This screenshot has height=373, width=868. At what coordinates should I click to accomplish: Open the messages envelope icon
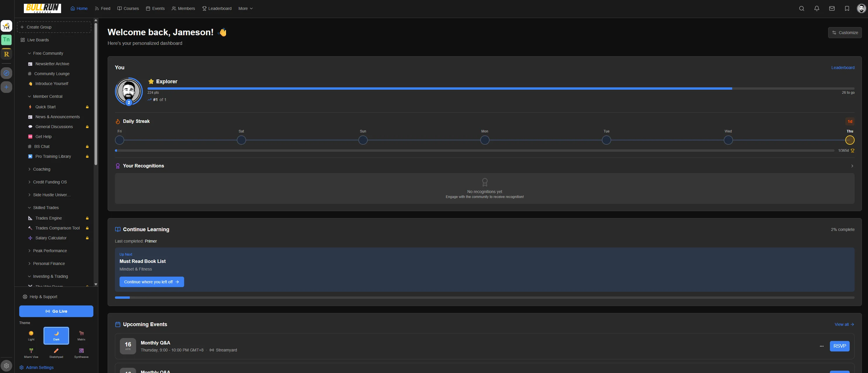click(x=832, y=8)
